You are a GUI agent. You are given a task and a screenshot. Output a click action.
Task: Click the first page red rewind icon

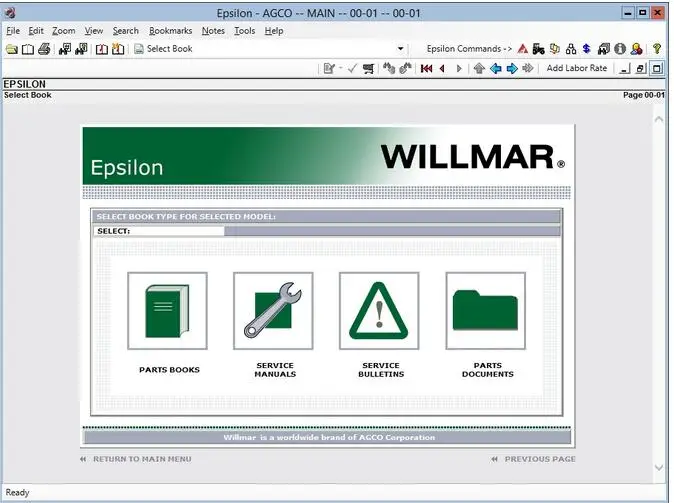426,68
